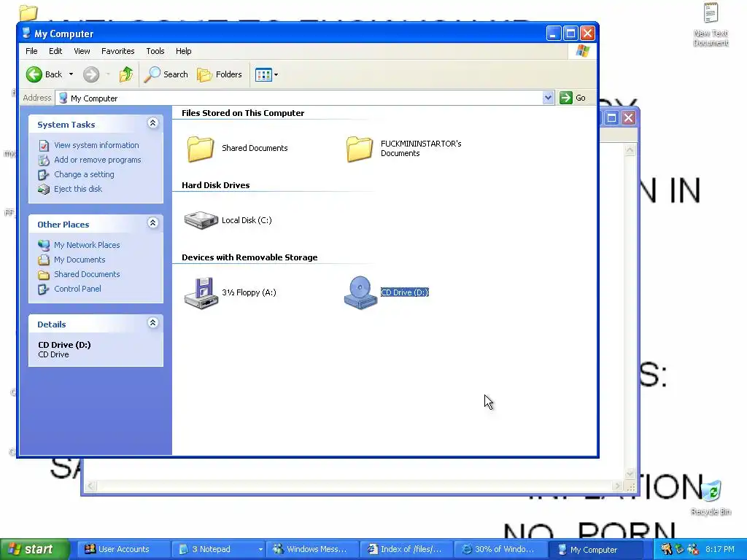This screenshot has height=560, width=747.
Task: Switch to Windows Messenger taskbar button
Action: pyautogui.click(x=311, y=550)
